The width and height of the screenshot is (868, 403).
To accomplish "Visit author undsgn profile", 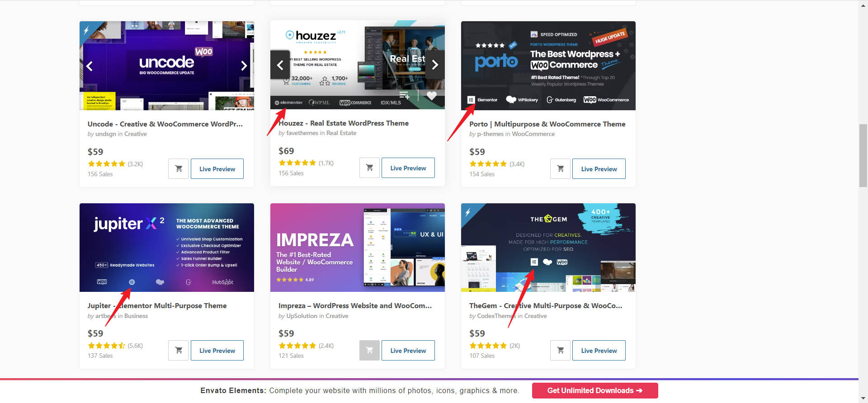I will tap(106, 134).
